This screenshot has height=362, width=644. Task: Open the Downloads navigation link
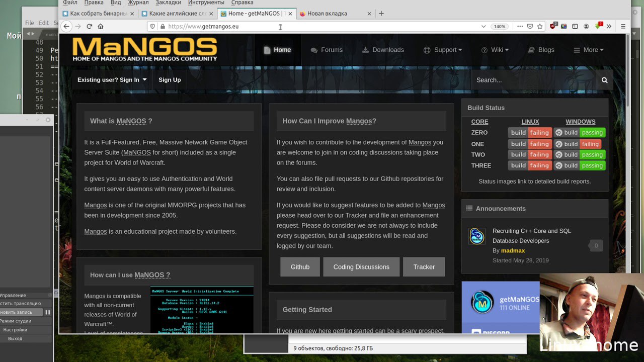(383, 50)
